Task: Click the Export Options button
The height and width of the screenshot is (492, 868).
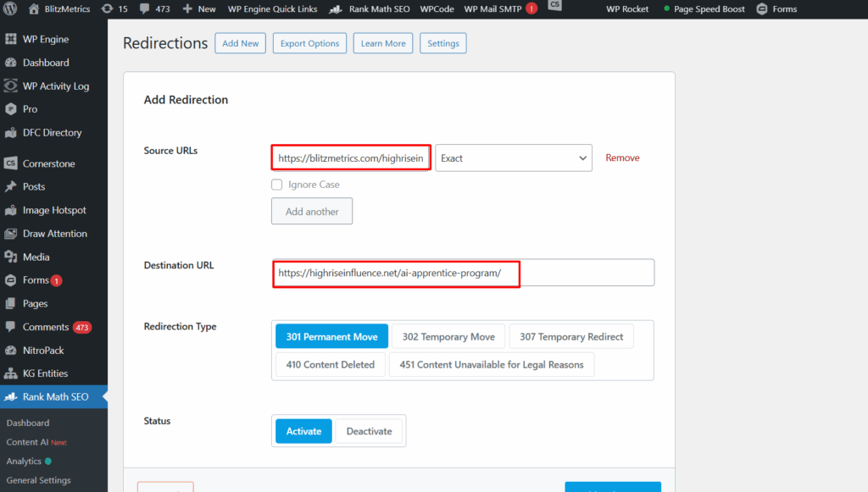Action: (309, 43)
